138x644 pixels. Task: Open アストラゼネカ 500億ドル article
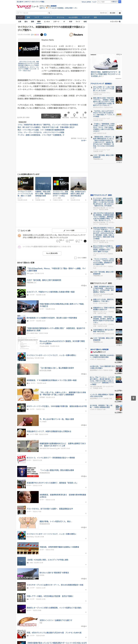[x=50, y=509]
